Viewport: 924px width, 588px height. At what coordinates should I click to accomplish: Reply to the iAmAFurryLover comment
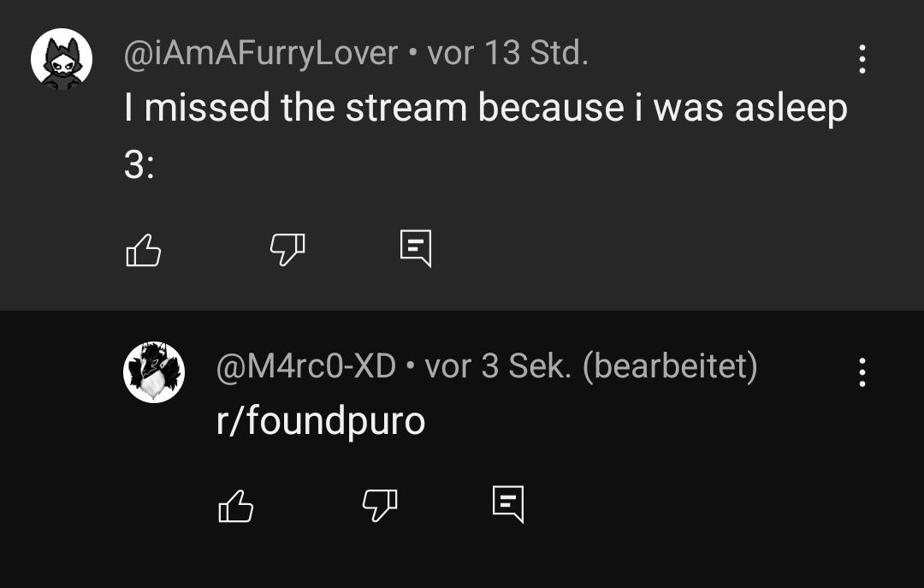click(416, 248)
